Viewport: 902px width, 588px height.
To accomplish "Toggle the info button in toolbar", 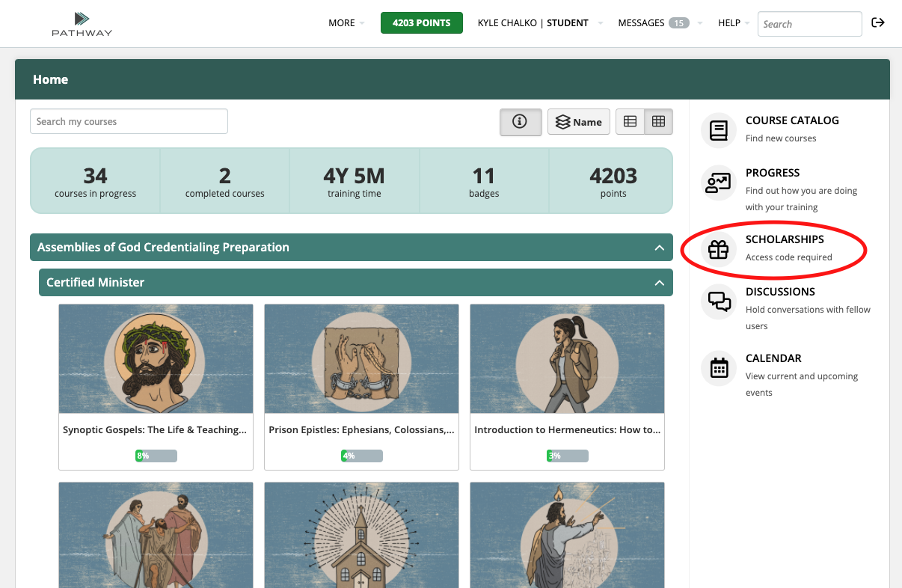I will [520, 122].
